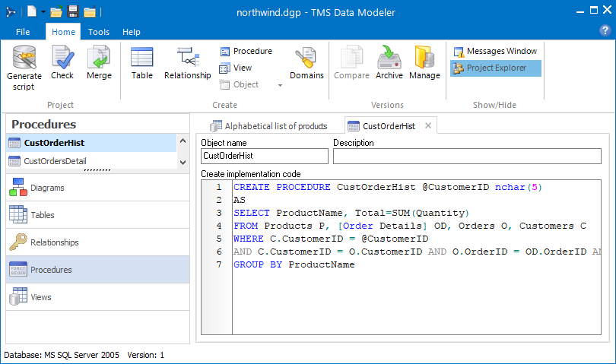Create a new View from ribbon

(x=236, y=68)
